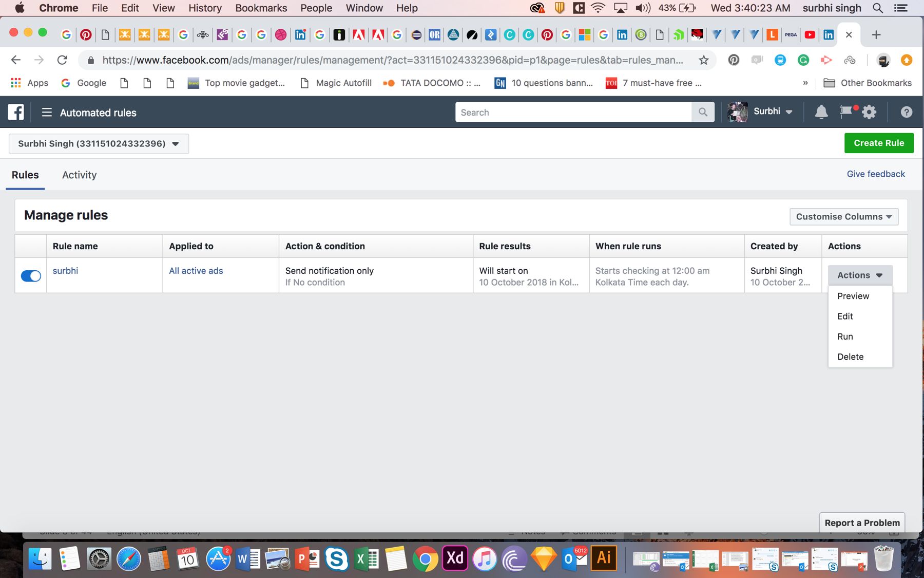
Task: Select Preview from the Actions menu
Action: click(x=860, y=296)
